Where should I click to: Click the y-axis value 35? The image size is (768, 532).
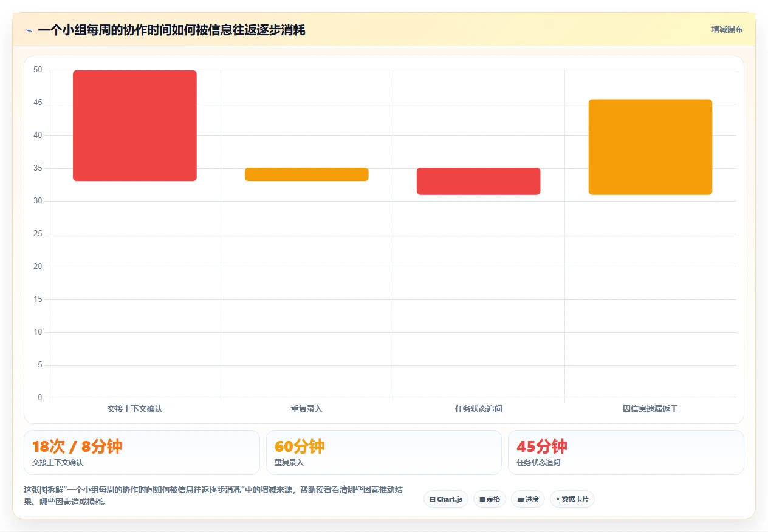[38, 168]
